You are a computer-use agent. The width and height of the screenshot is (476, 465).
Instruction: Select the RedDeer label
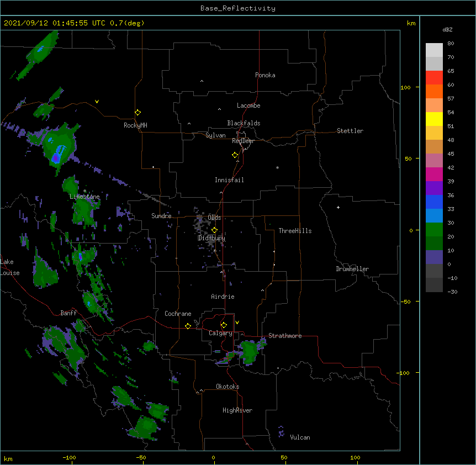[243, 141]
